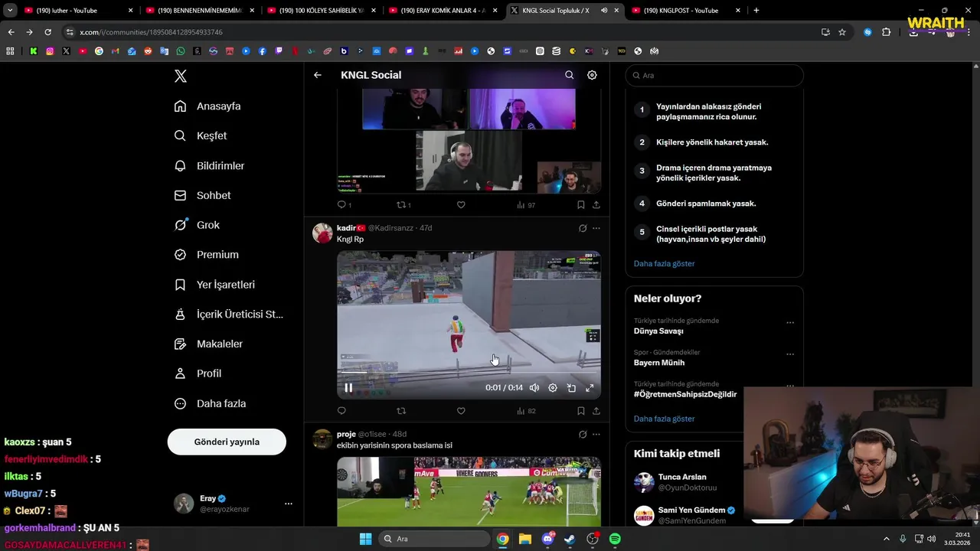Viewport: 980px width, 551px height.
Task: Seek on the video progress bar
Action: (x=469, y=373)
